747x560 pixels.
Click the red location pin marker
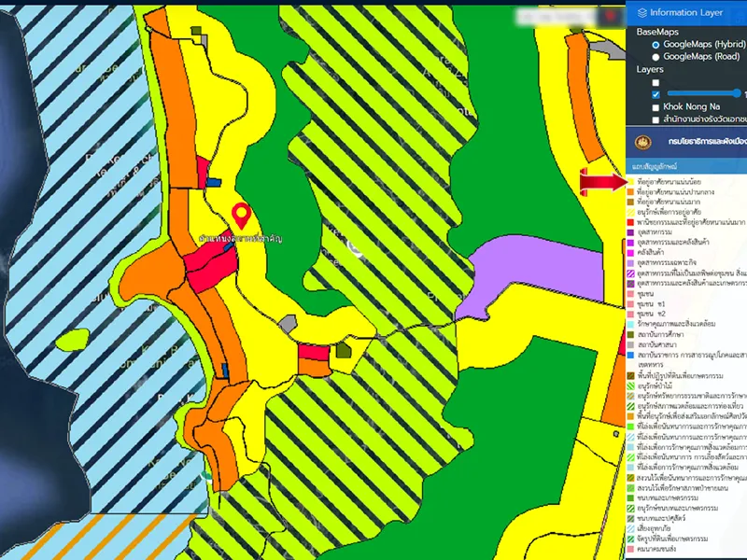(x=242, y=215)
